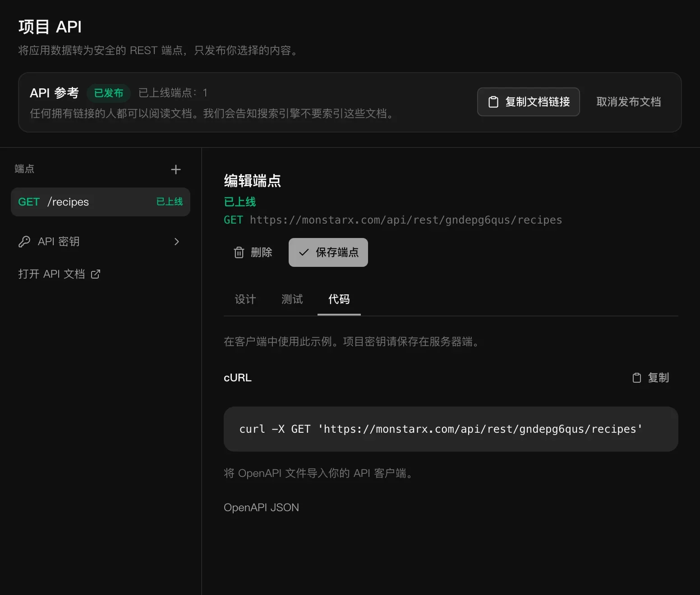Click the checkmark icon in 保存端点
Viewport: 700px width, 595px height.
pos(304,252)
